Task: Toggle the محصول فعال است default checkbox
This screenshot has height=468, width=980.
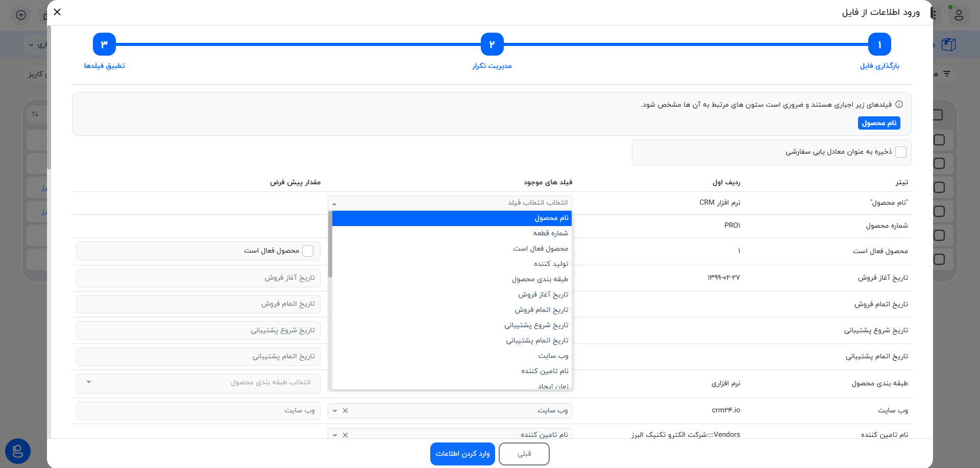Action: pyautogui.click(x=308, y=251)
